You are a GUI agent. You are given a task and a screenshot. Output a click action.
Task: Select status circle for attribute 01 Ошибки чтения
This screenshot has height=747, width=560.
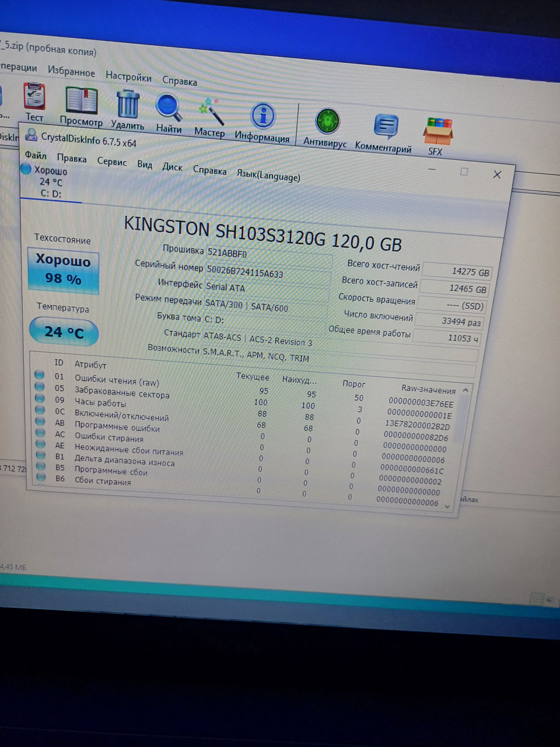pos(40,374)
